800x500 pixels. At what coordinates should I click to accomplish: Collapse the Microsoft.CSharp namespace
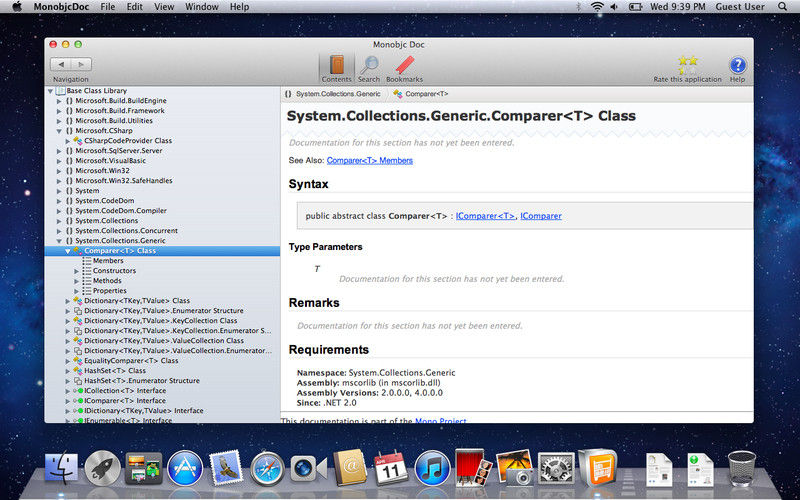click(x=59, y=131)
